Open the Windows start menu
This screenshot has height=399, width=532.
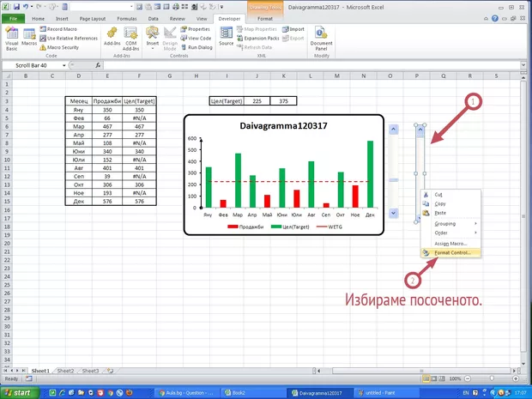point(20,393)
